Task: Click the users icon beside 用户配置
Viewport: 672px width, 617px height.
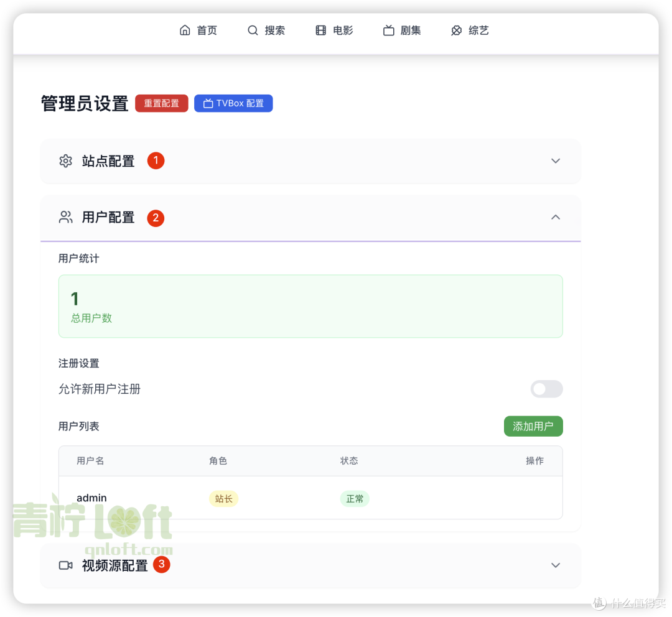Action: (x=65, y=217)
